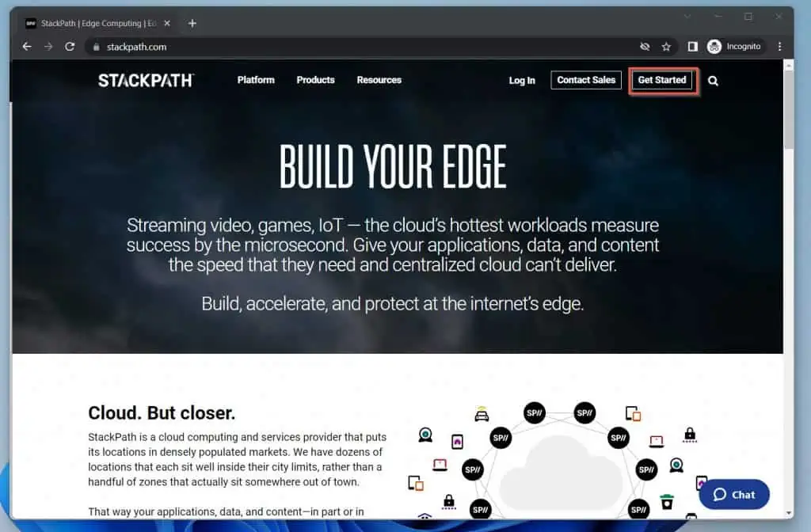Open a new browser tab
811x532 pixels.
click(x=192, y=23)
